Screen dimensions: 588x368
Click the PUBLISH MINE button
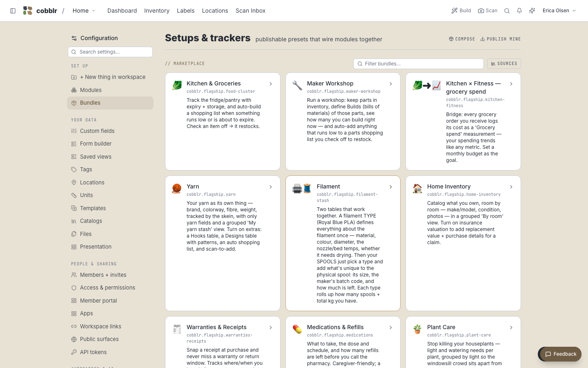pos(501,39)
